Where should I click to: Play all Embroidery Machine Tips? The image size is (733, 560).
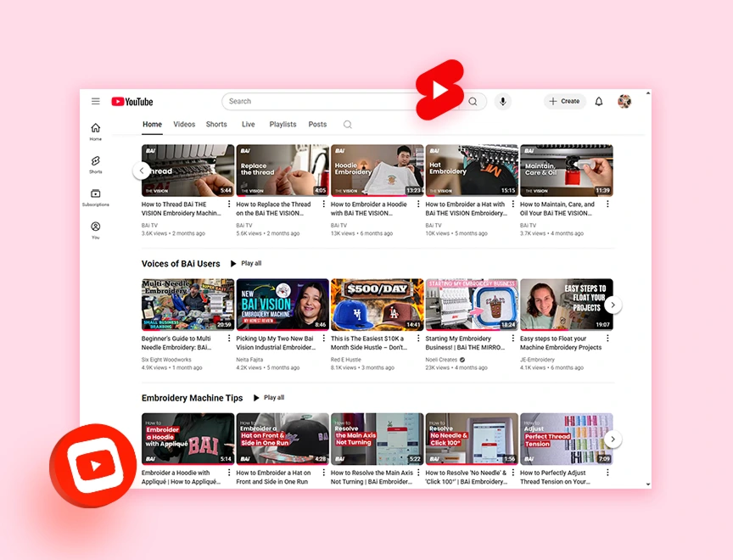pos(269,398)
